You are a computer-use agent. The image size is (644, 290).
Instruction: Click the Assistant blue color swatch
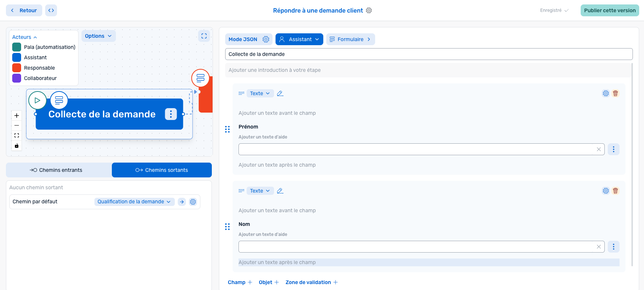(17, 57)
